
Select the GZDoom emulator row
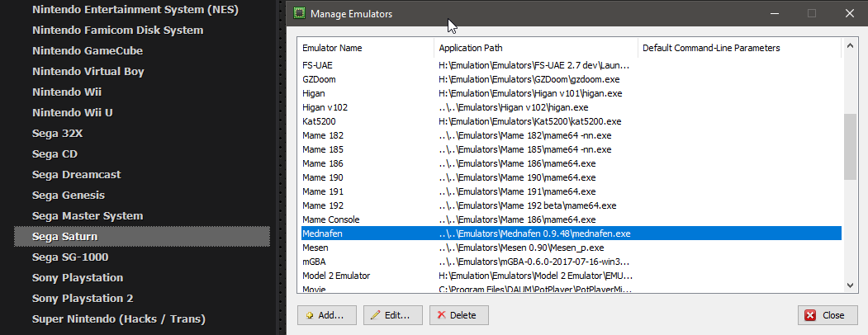(x=572, y=79)
